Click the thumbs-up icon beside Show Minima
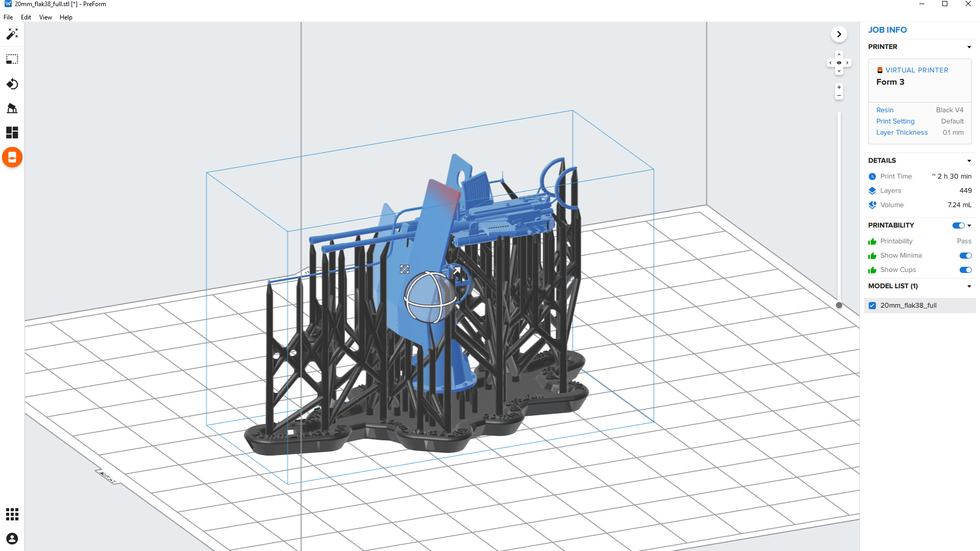The width and height of the screenshot is (980, 551). 872,256
